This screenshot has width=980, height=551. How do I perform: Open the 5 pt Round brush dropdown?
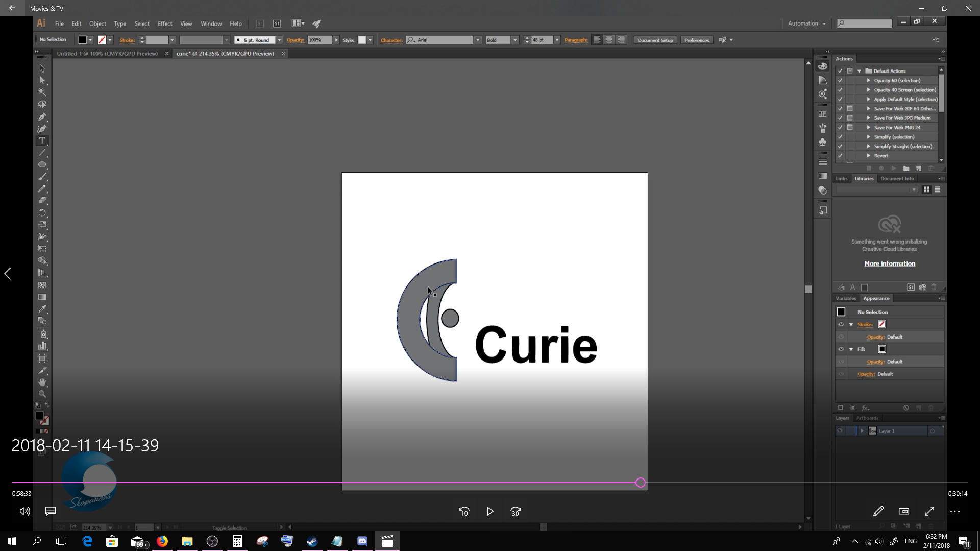pyautogui.click(x=280, y=40)
